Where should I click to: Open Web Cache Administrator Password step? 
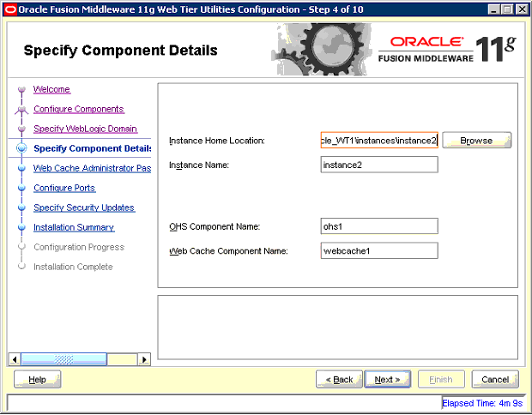coord(92,168)
